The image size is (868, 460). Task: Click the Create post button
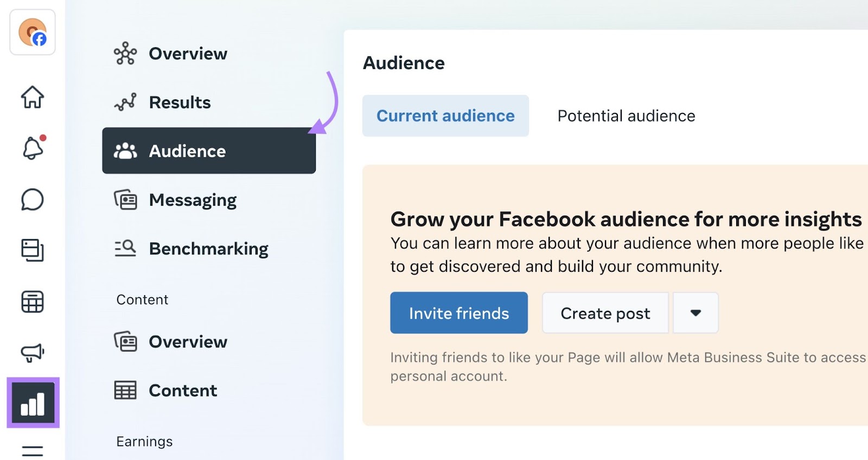(x=605, y=313)
